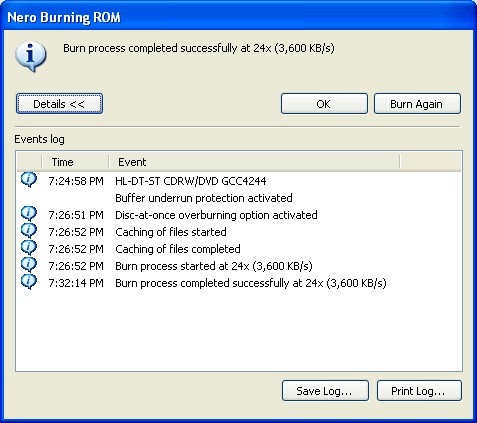Screen dimensions: 477x423
Task: Select the 7:24:58 PM time cell
Action: 76,181
